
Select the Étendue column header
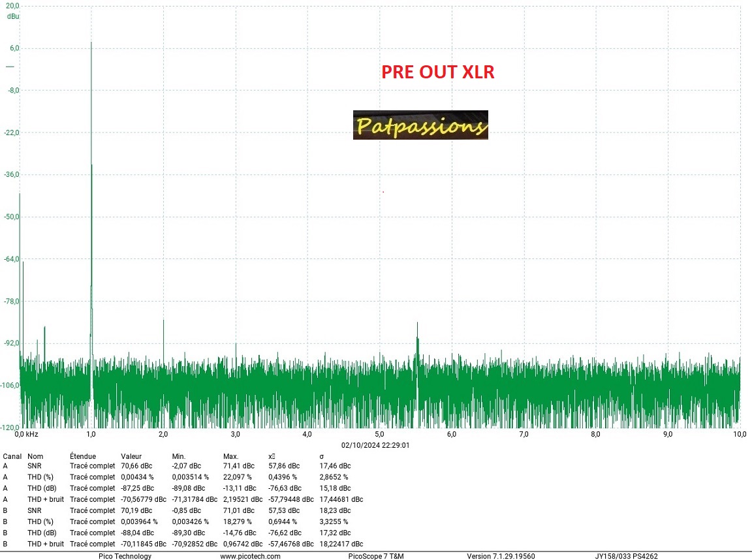pos(83,456)
